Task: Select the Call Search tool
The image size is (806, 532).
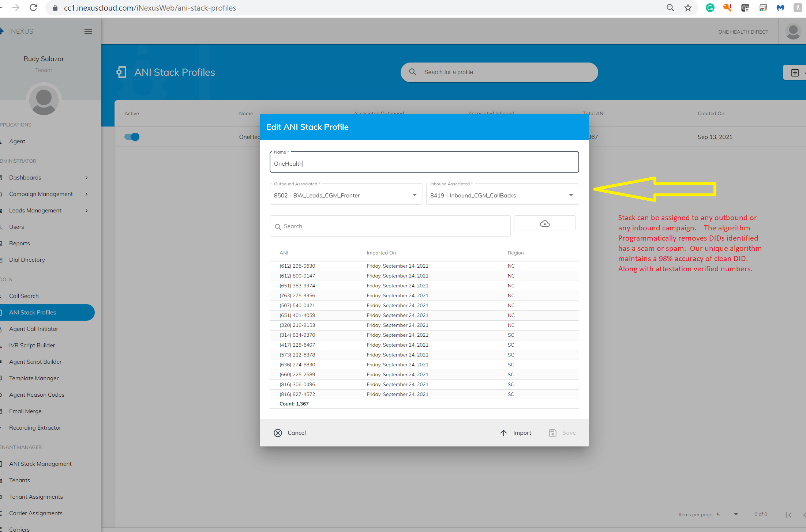Action: [24, 296]
